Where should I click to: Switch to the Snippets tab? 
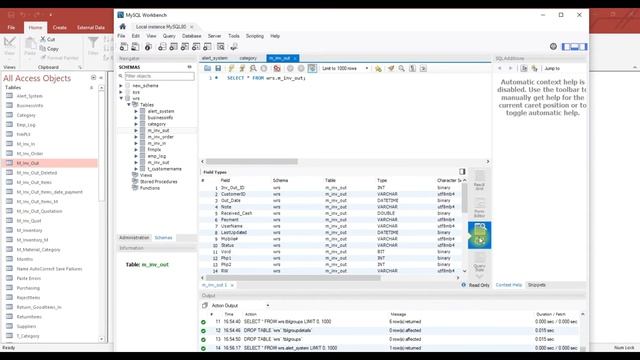click(x=537, y=285)
